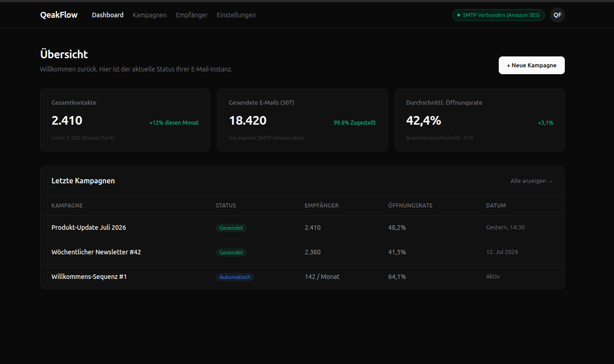Click the 18.420 sent emails value

pyautogui.click(x=248, y=121)
